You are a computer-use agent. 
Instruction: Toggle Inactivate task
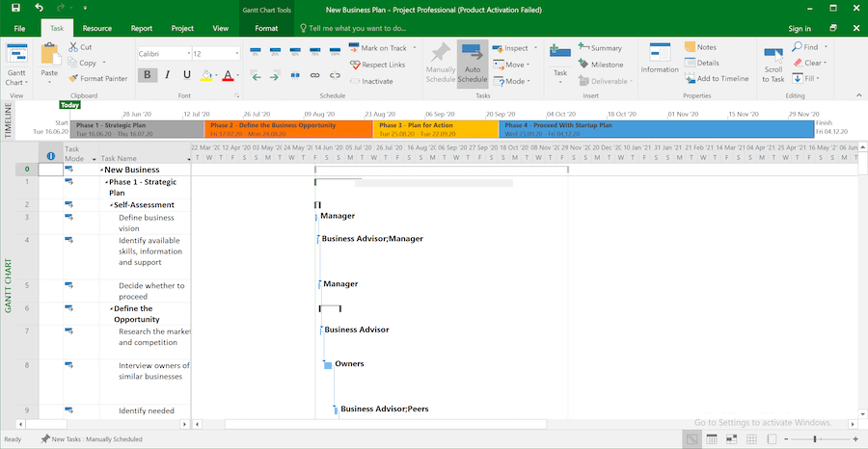(371, 81)
